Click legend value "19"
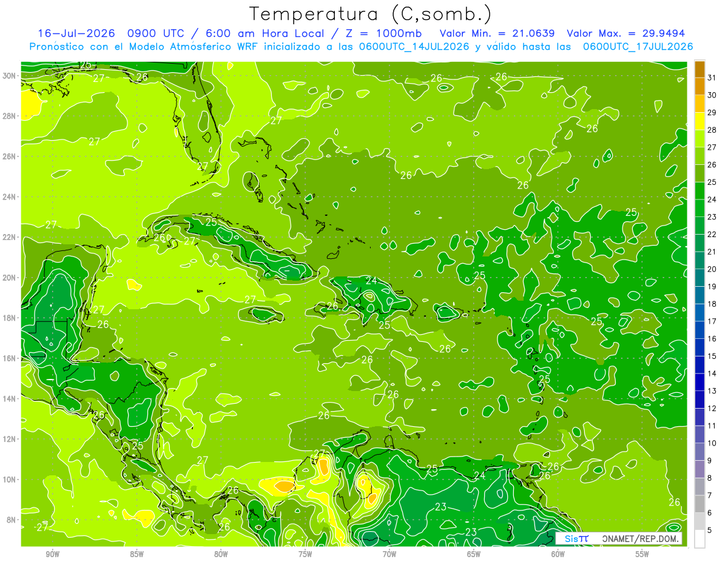728x562 pixels. pyautogui.click(x=712, y=286)
